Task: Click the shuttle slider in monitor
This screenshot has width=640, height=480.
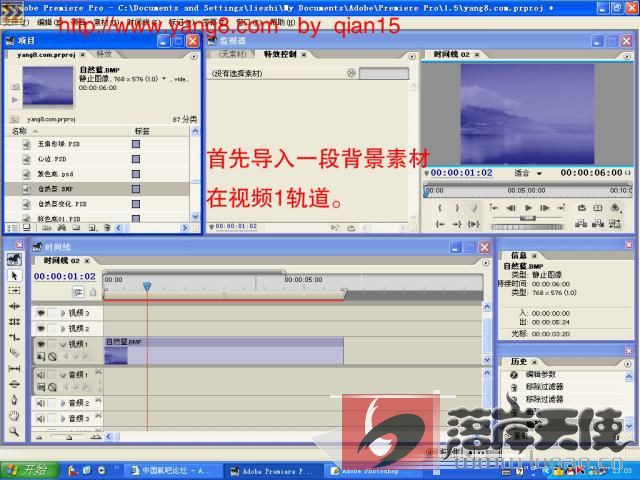Action: click(x=527, y=218)
